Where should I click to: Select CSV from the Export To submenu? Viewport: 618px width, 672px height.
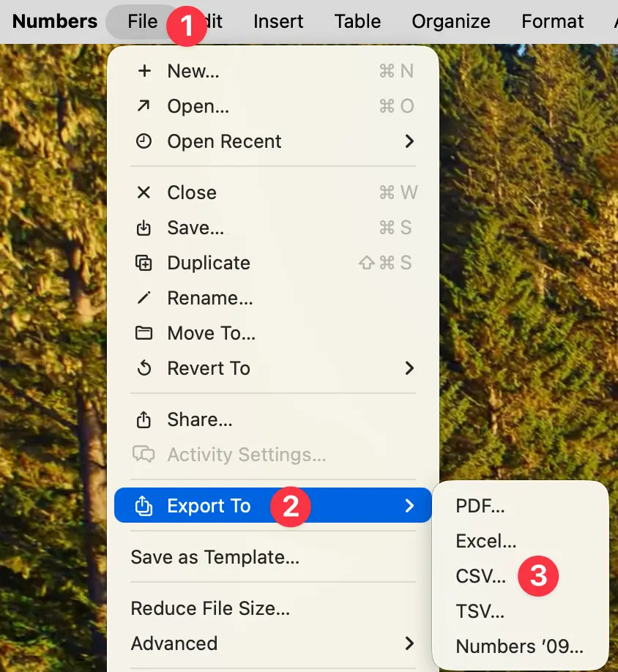tap(481, 576)
